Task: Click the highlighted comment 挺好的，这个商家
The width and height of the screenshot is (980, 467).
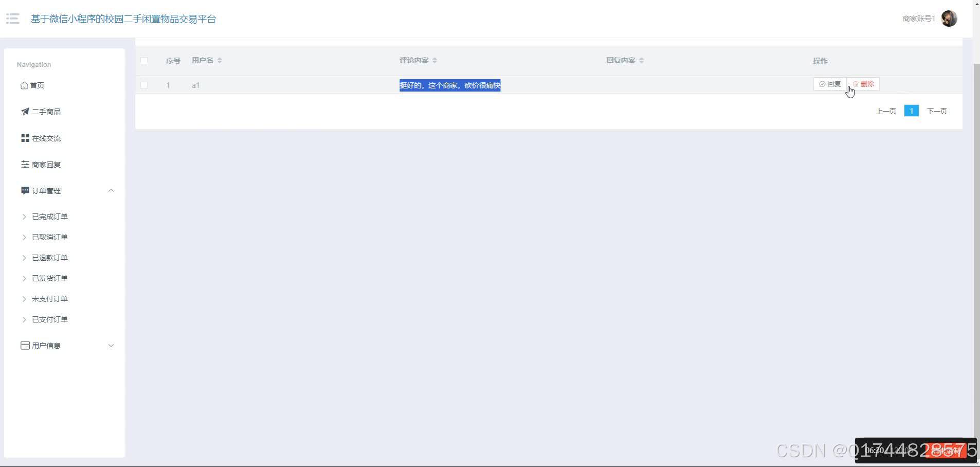Action: pos(450,85)
